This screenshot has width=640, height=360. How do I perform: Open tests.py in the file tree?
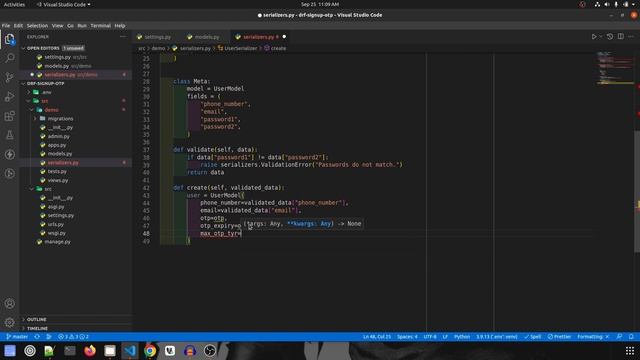pyautogui.click(x=57, y=171)
